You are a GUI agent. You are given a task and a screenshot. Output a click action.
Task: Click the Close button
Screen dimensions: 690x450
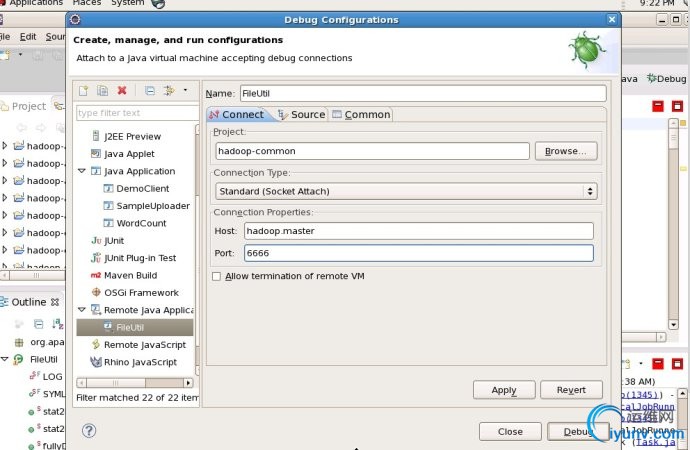510,432
